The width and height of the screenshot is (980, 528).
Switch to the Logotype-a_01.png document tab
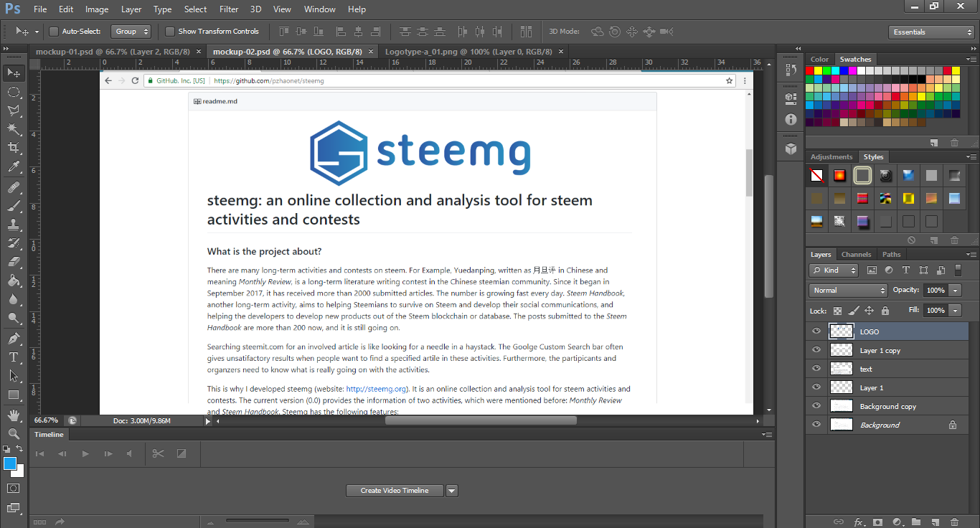(468, 52)
